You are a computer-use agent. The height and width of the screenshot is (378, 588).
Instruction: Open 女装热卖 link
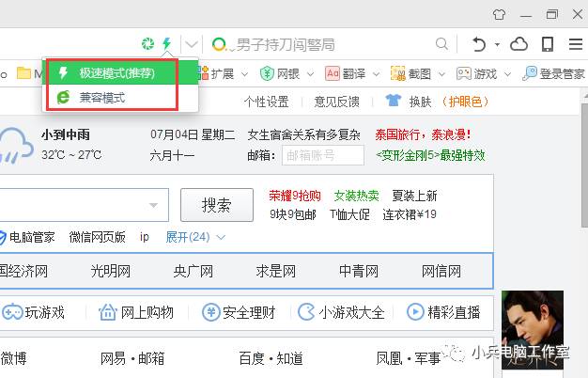[x=357, y=196]
